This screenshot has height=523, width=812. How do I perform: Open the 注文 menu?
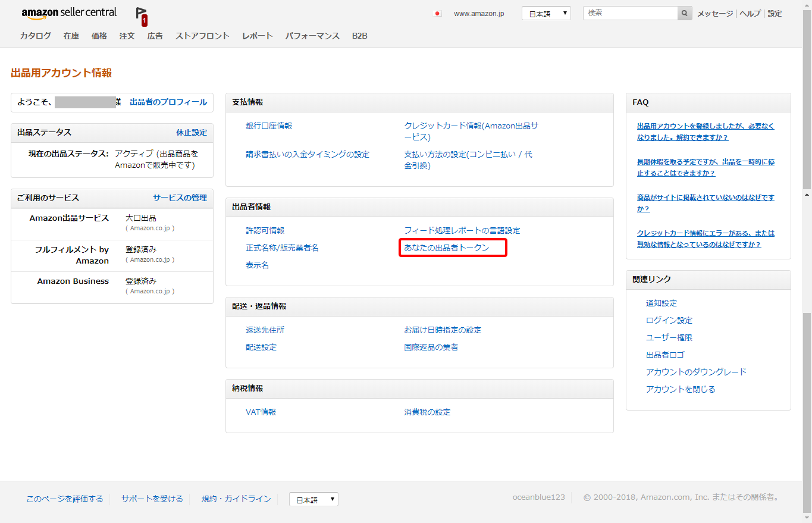pos(127,36)
